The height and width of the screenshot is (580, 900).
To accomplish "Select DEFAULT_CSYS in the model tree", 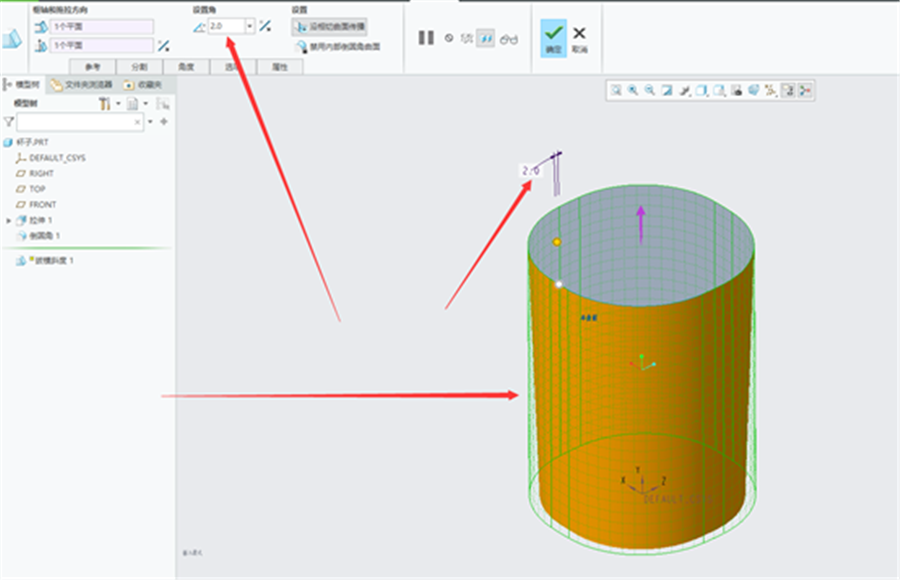I will click(x=51, y=158).
